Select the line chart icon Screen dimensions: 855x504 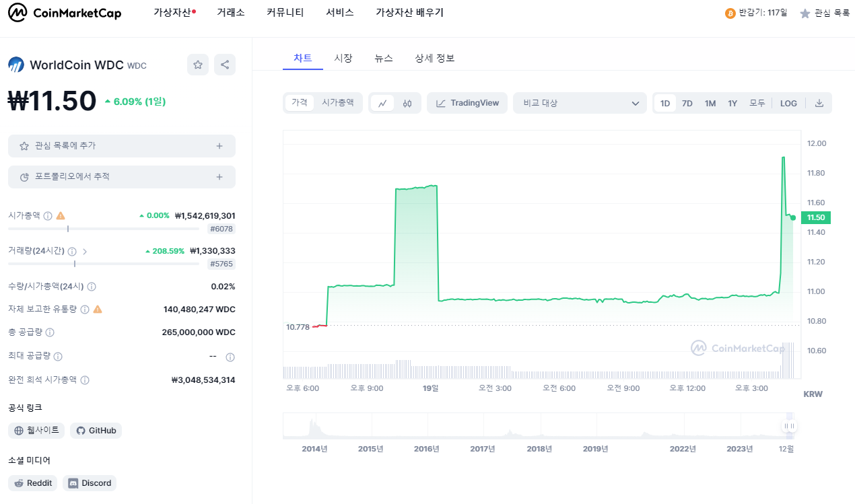coord(382,103)
